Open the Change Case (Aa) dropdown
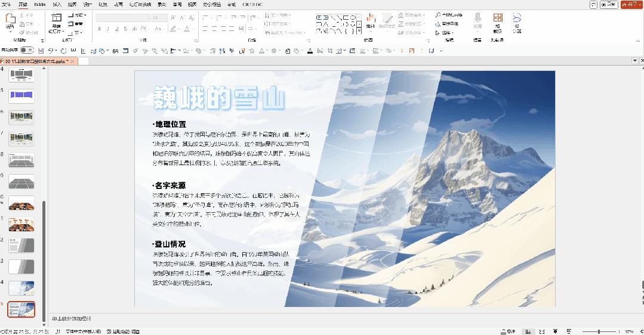This screenshot has height=335, width=644. pyautogui.click(x=159, y=29)
